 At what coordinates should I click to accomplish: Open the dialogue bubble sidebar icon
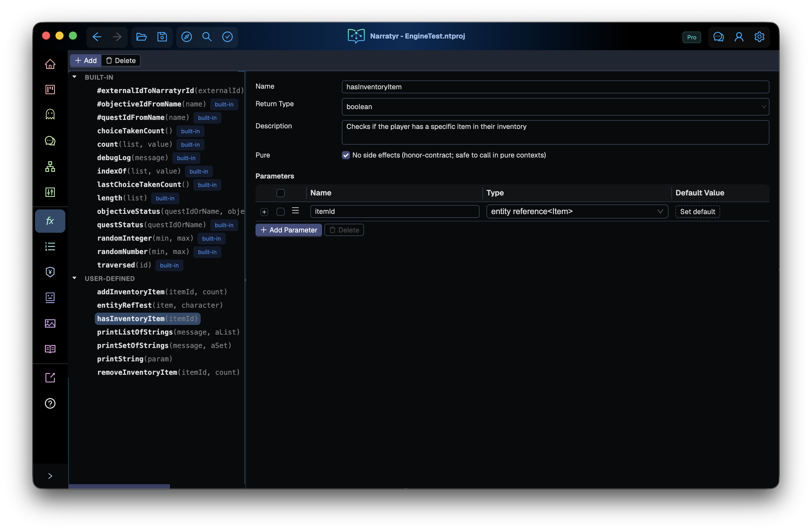click(50, 141)
